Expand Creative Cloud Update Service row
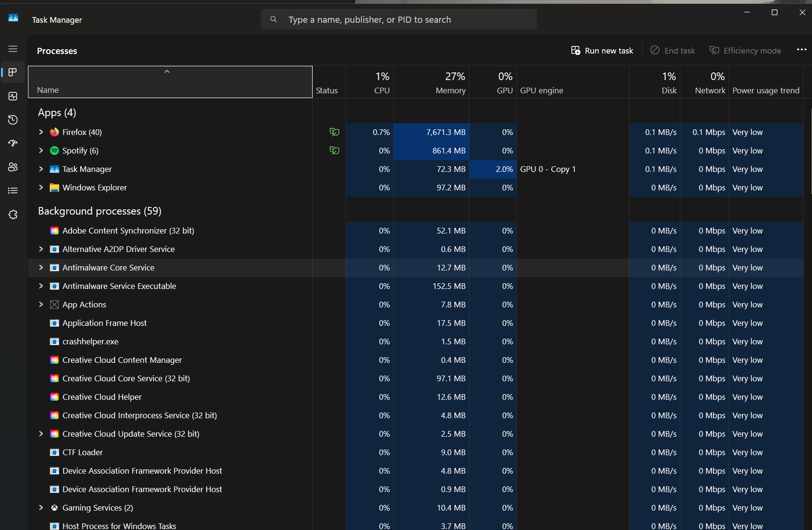This screenshot has height=530, width=812. [x=41, y=434]
